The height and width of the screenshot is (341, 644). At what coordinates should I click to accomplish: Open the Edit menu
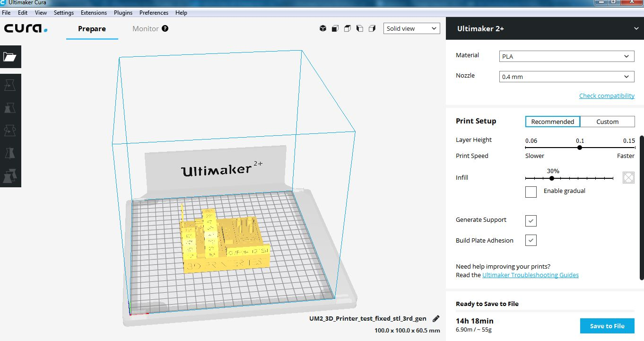(x=23, y=13)
